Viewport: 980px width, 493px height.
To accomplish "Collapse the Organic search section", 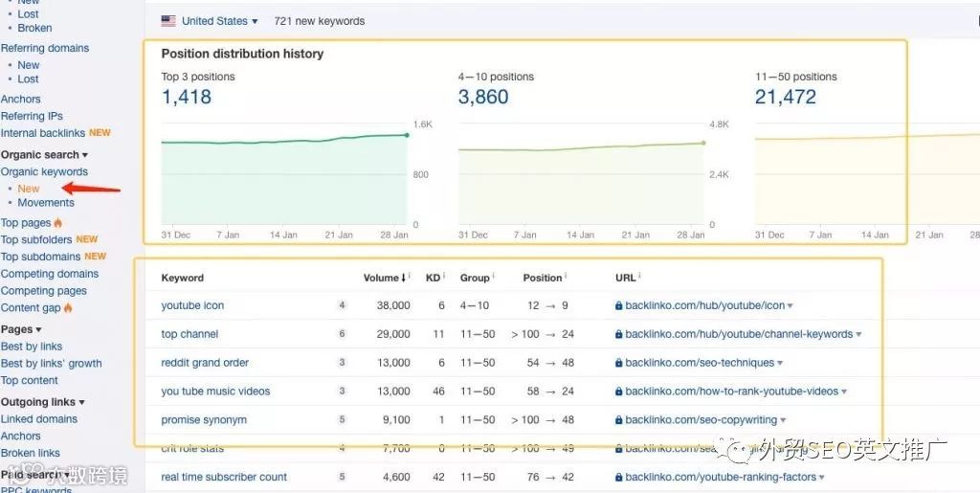I will click(44, 155).
